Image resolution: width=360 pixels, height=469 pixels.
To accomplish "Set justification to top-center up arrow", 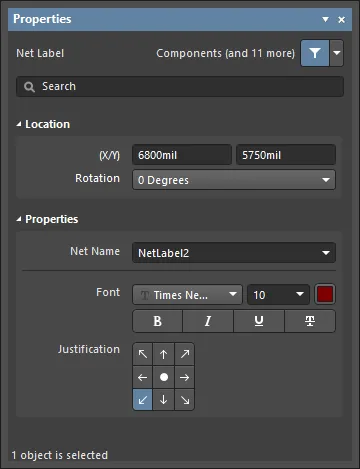I will pos(164,354).
